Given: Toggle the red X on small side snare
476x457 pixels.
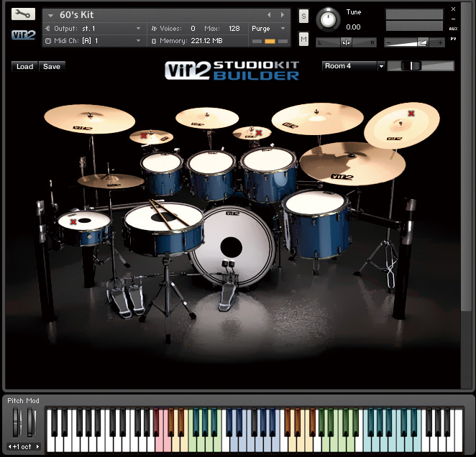Looking at the screenshot, I should point(73,222).
